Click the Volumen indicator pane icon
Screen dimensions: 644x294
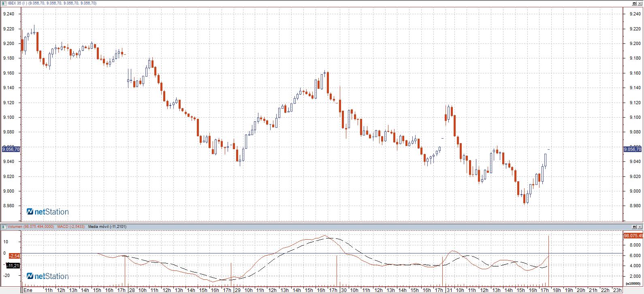pyautogui.click(x=4, y=226)
